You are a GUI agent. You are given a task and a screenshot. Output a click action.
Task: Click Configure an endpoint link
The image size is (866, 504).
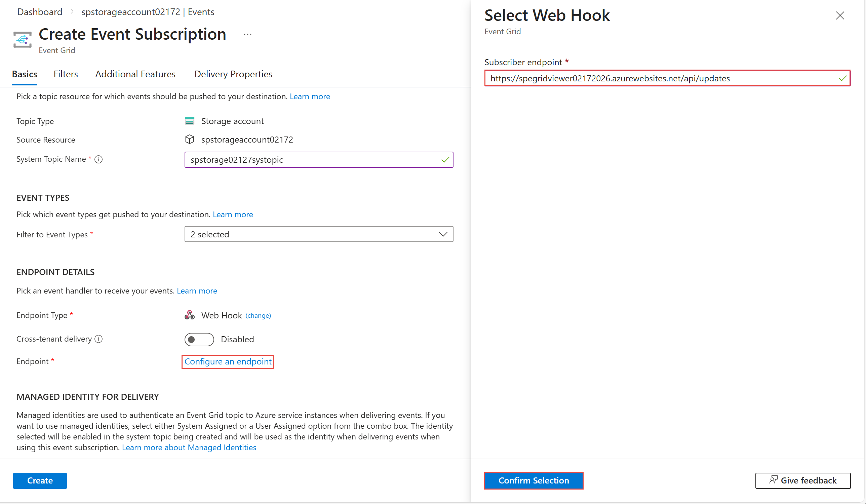(228, 362)
